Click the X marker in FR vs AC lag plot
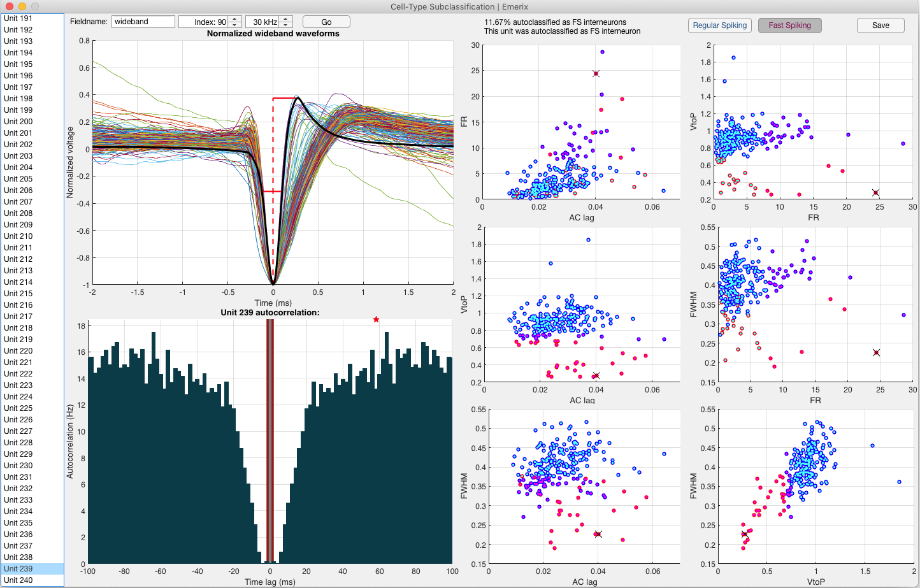The width and height of the screenshot is (920, 588). (596, 74)
